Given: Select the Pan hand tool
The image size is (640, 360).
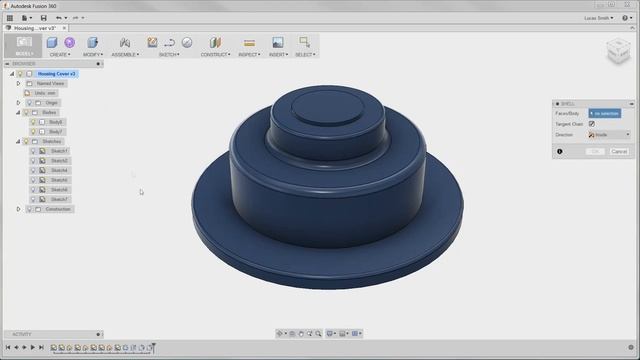Looking at the screenshot, I should pos(301,333).
